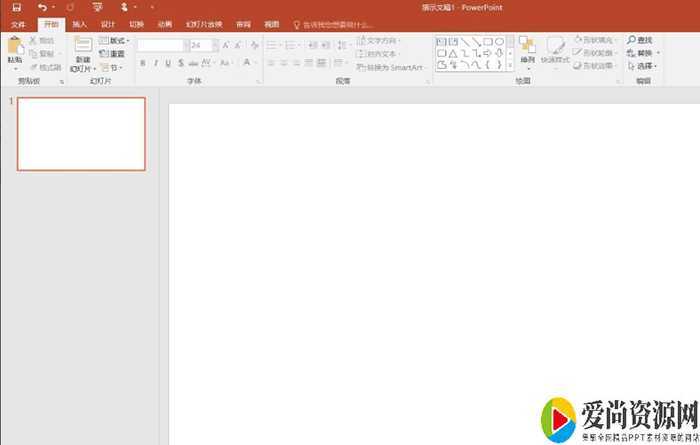Image resolution: width=700 pixels, height=445 pixels.
Task: Toggle italic text formatting
Action: 155,63
